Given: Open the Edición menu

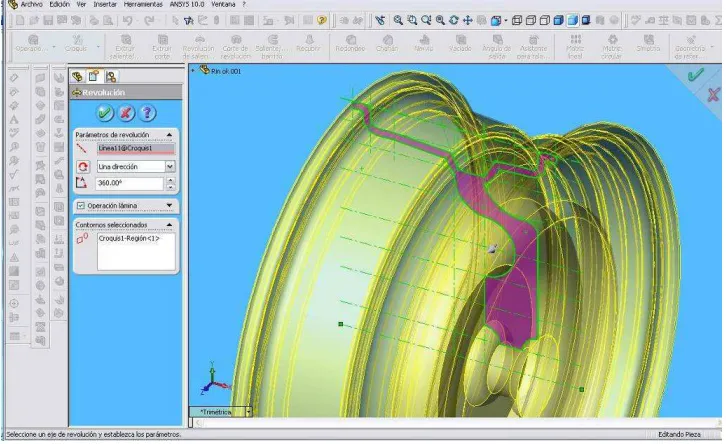Looking at the screenshot, I should point(59,4).
